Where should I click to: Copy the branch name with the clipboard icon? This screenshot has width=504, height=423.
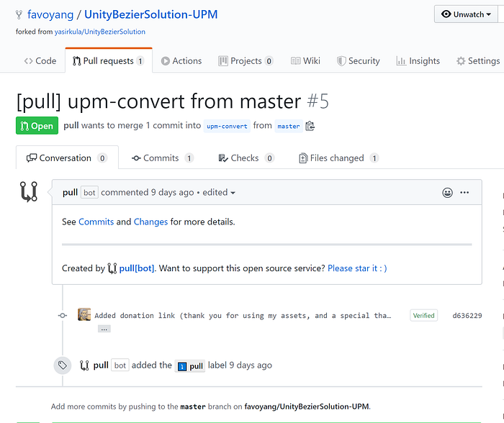[310, 126]
